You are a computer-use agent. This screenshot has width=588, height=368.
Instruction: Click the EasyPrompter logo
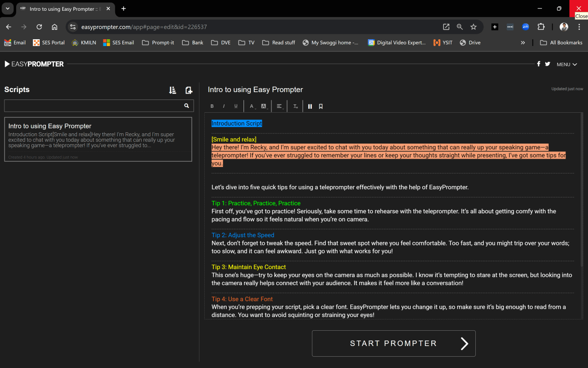pos(34,64)
